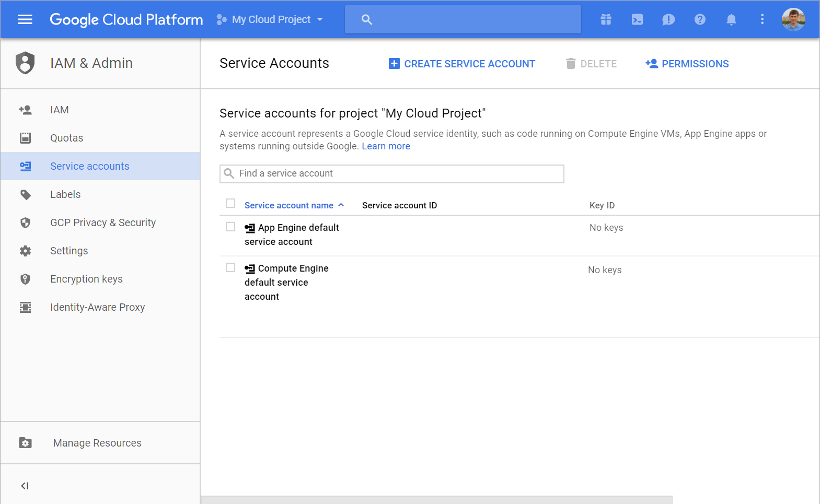Open the free trial gift icon
Screen dimensions: 820x504
[x=606, y=19]
